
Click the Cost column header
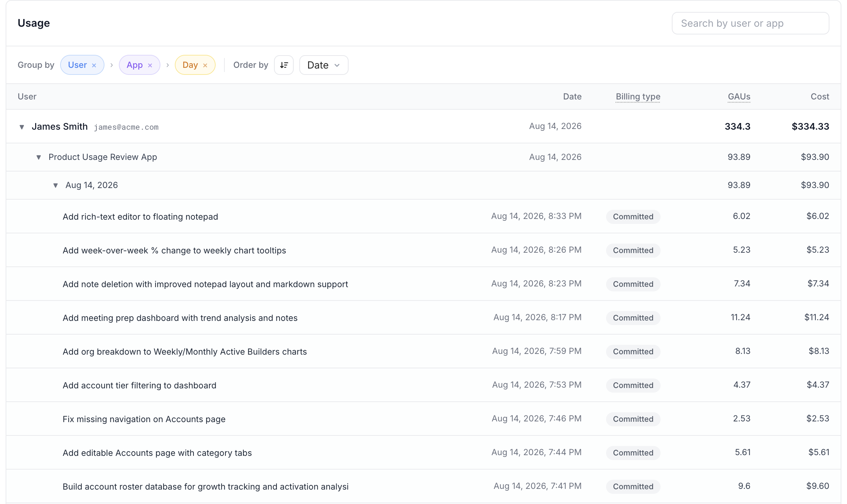pos(820,97)
